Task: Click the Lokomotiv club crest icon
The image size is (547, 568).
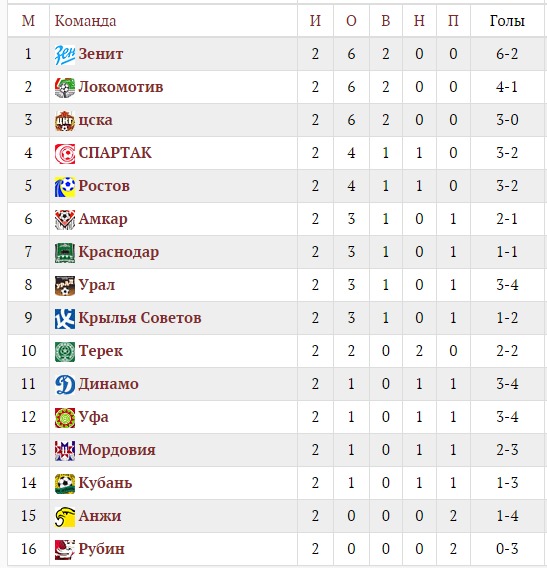Action: click(x=65, y=88)
